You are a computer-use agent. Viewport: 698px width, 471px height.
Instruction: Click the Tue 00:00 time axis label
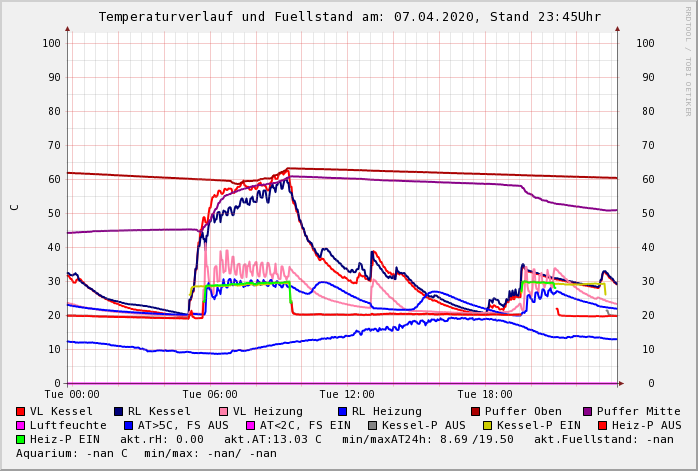72,394
